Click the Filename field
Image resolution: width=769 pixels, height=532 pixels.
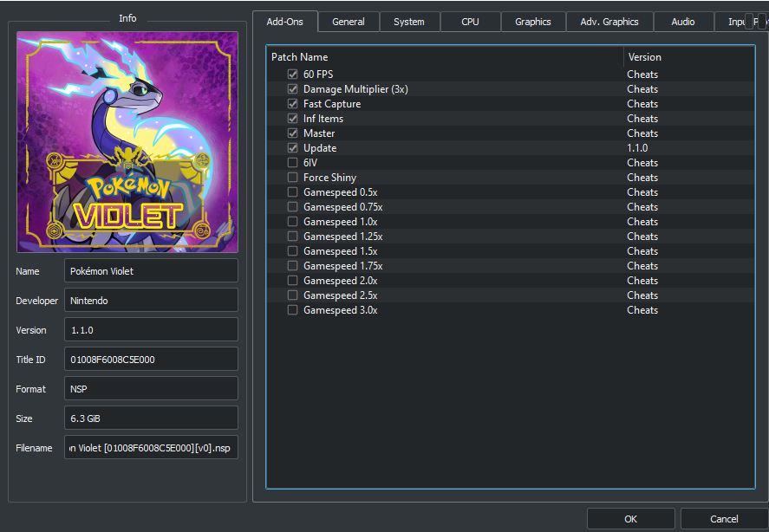click(151, 447)
